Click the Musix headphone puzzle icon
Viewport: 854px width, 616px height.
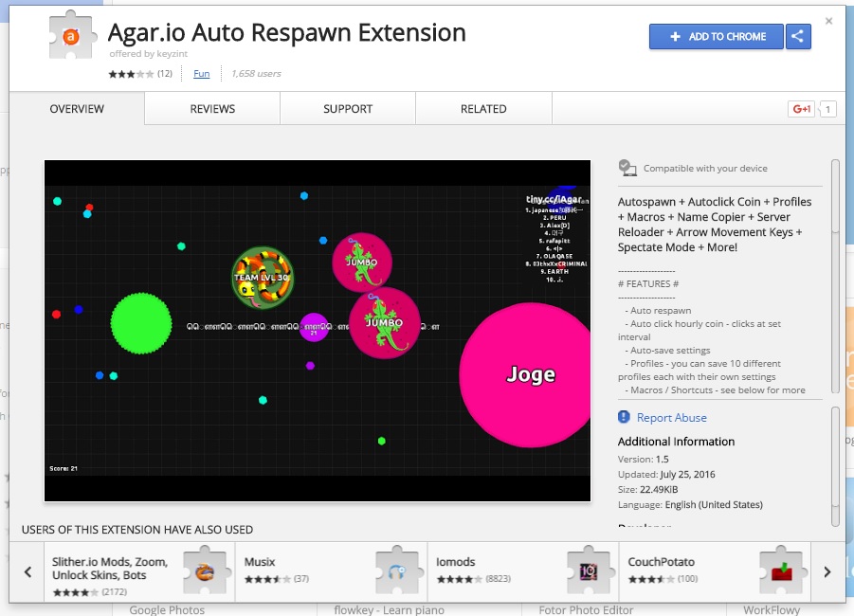(x=397, y=571)
